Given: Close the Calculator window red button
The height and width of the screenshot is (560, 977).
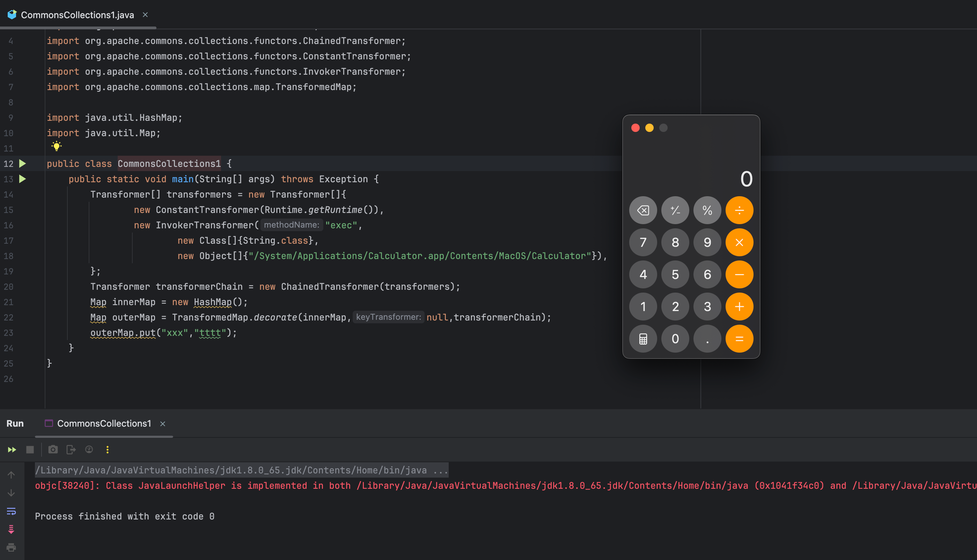Looking at the screenshot, I should click(x=636, y=128).
